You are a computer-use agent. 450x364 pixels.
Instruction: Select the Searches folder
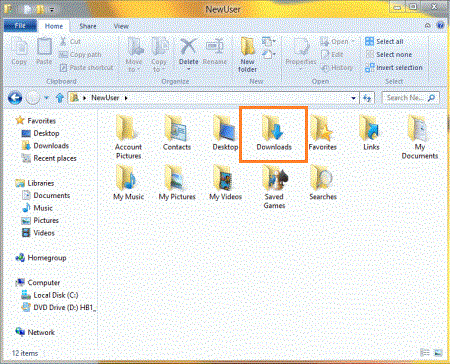coord(322,183)
